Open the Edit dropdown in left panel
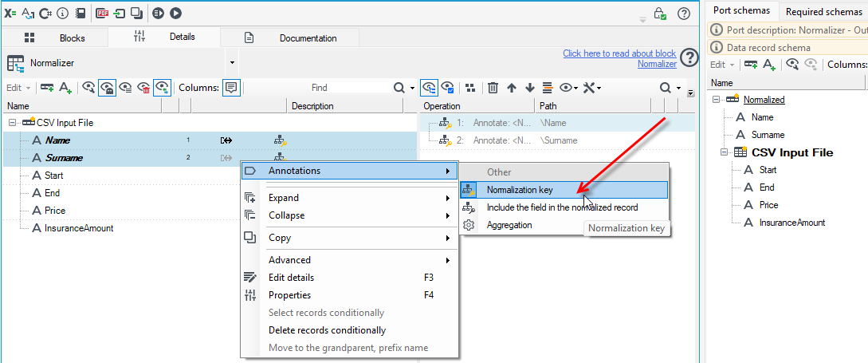The width and height of the screenshot is (868, 363). click(x=18, y=88)
